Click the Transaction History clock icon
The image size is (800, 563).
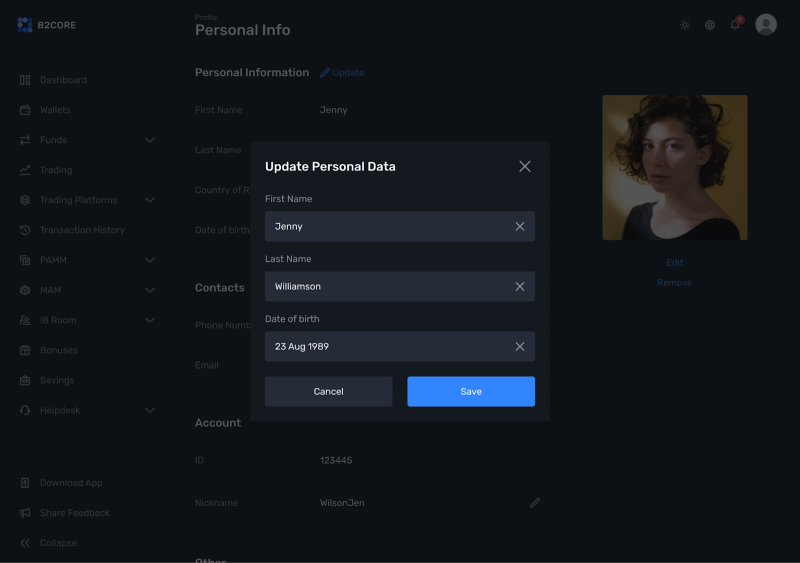click(x=25, y=230)
